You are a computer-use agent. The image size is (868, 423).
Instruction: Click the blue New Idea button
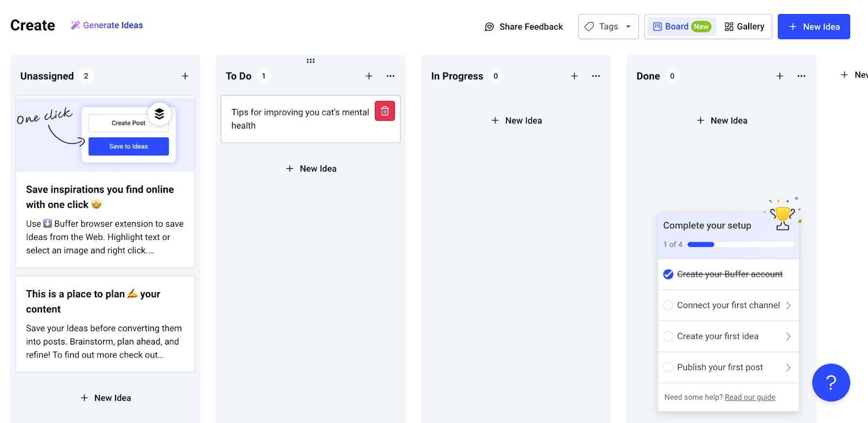(x=813, y=27)
